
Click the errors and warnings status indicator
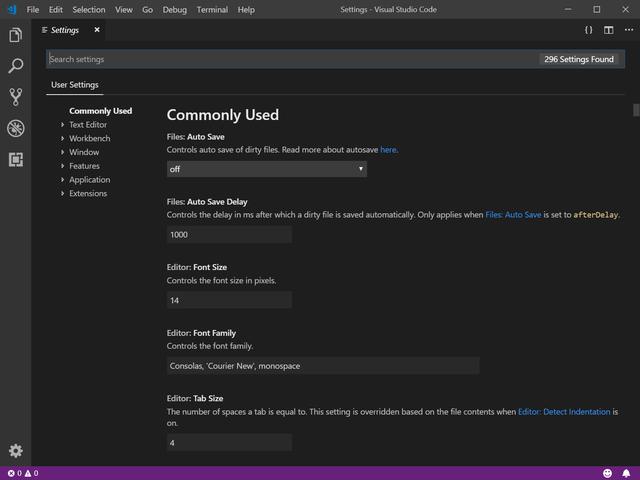tap(23, 473)
